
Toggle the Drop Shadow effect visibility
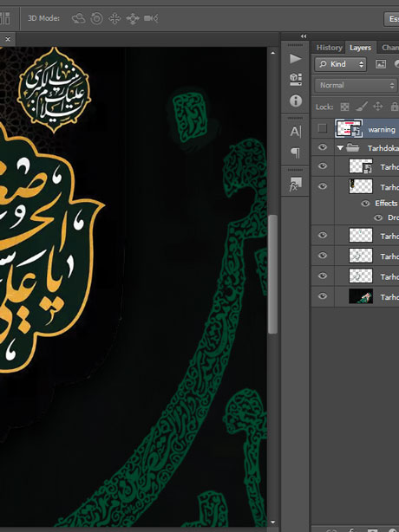tap(378, 217)
